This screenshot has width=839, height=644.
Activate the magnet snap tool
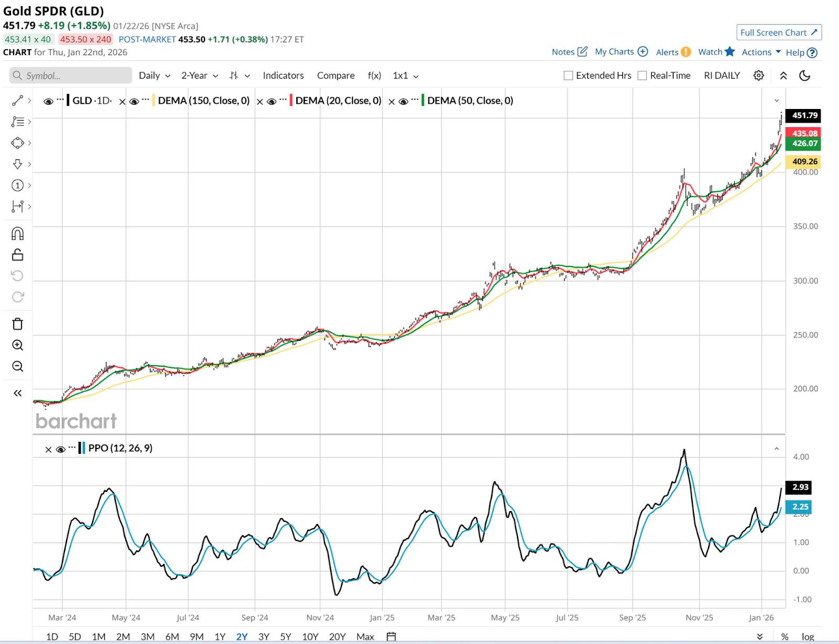[17, 234]
